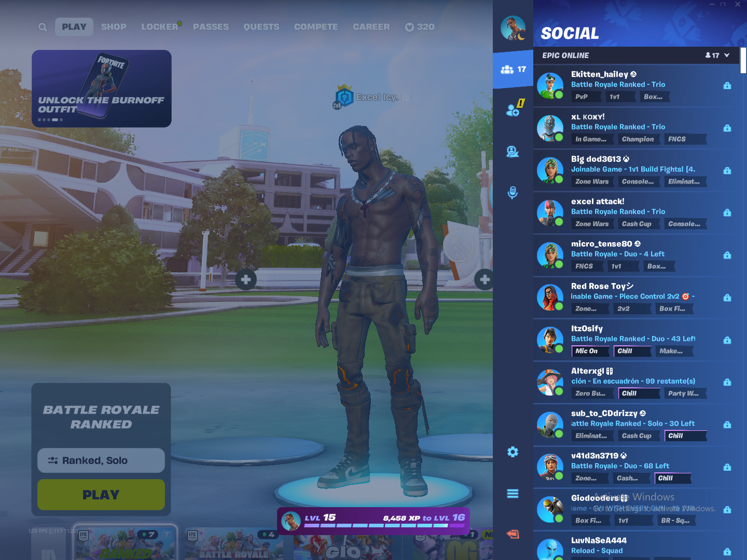Click the yellow PLAY button
Screen dimensions: 747x560
tap(101, 495)
